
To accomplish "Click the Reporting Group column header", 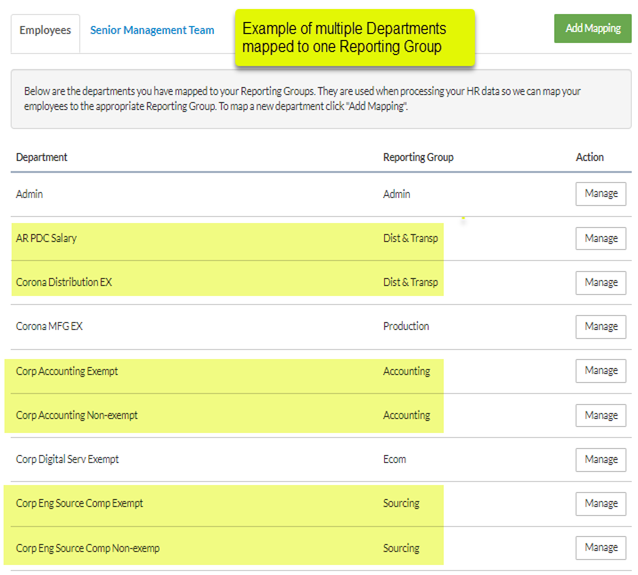I will [x=418, y=157].
